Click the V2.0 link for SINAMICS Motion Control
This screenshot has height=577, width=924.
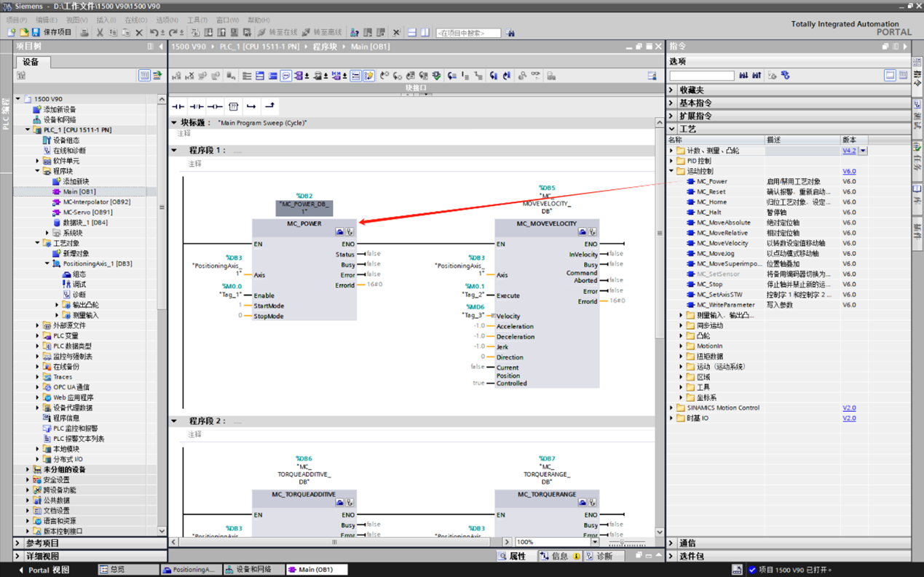[x=849, y=408]
